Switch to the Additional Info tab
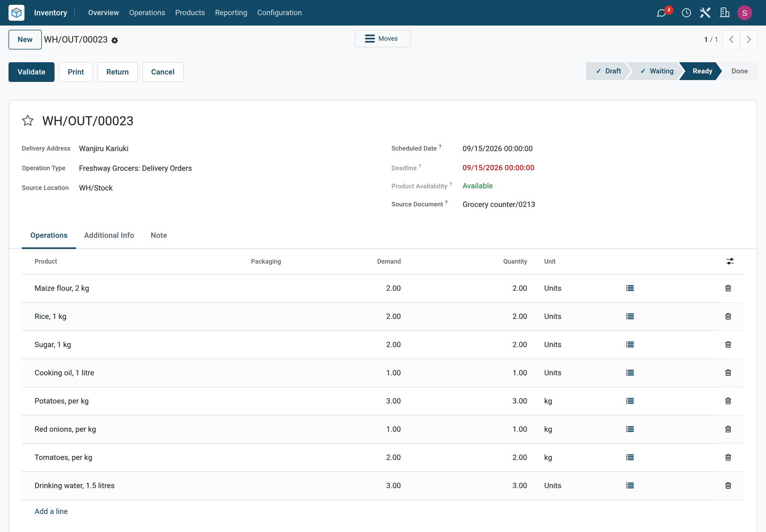Screen dimensions: 766x532 tap(109, 235)
